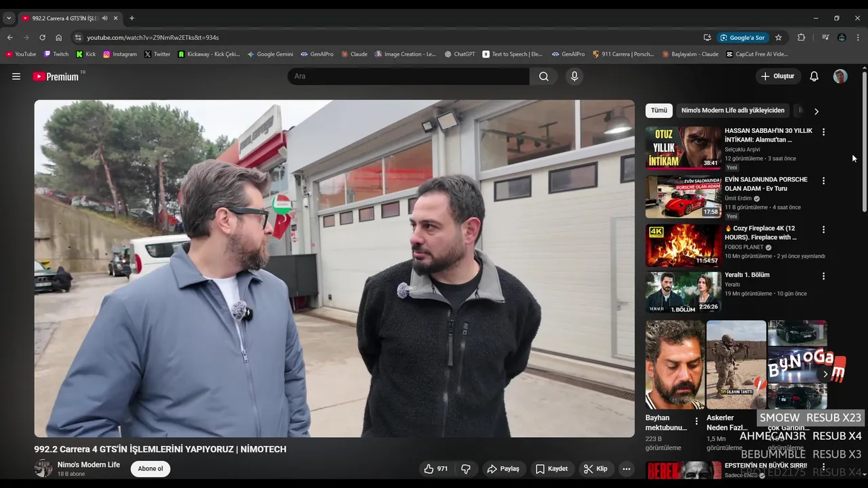Open Twitter bookmark
Image resolution: width=868 pixels, height=488 pixels.
[x=157, y=54]
